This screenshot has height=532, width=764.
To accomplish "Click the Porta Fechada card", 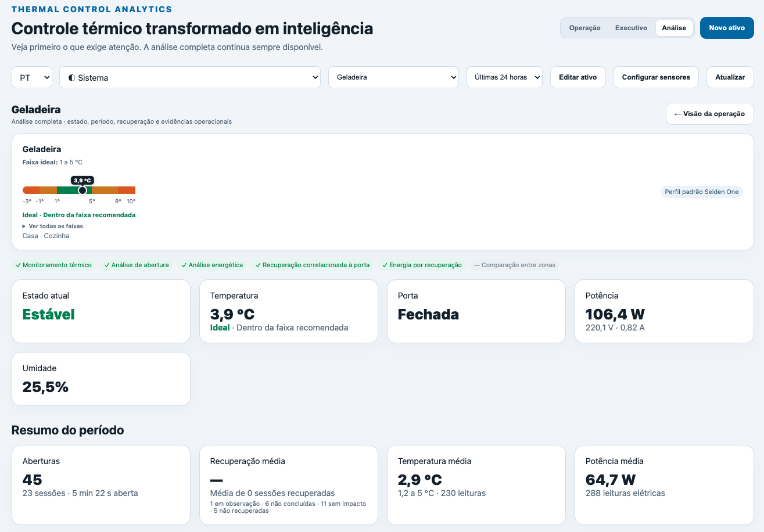I will pyautogui.click(x=476, y=311).
